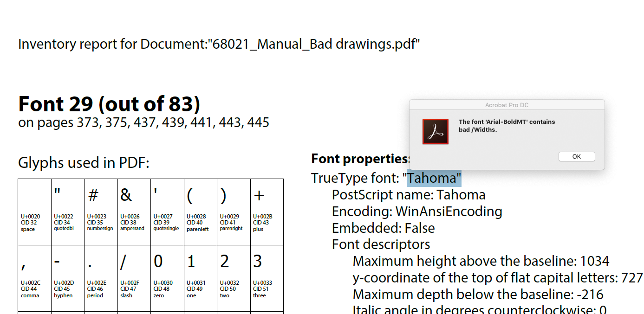Click 'Maximum height above the baseline: 1034'
Image resolution: width=644 pixels, height=314 pixels.
pos(481,261)
